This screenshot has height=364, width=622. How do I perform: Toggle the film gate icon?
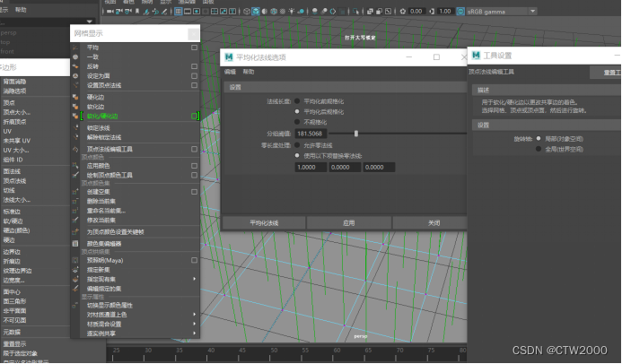point(188,12)
